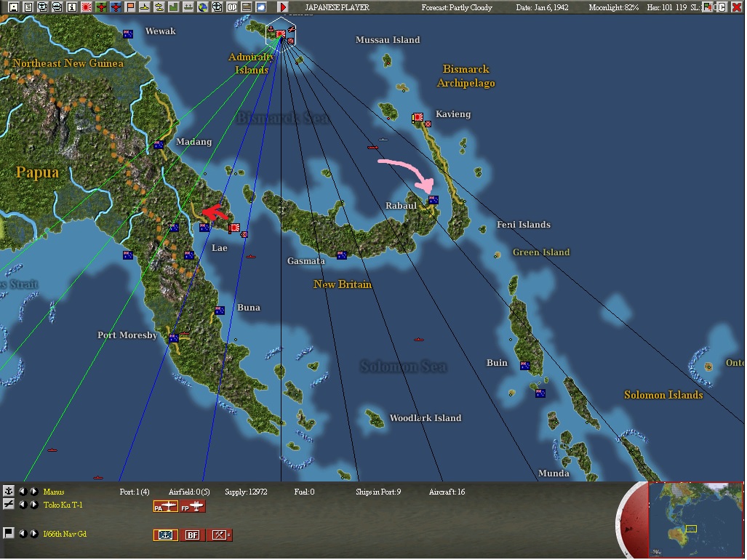Click the 'C' icon in top right
Screen dimensions: 747x560
(x=722, y=7)
